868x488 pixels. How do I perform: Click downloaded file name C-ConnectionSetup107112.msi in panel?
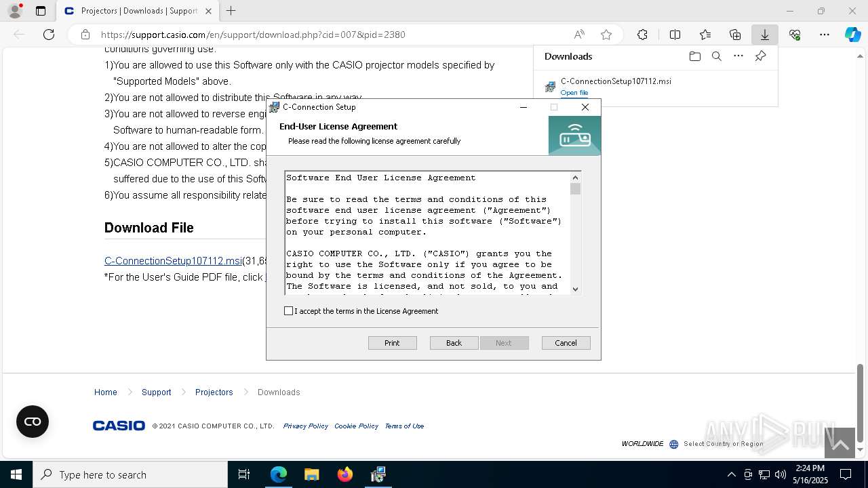click(x=616, y=81)
